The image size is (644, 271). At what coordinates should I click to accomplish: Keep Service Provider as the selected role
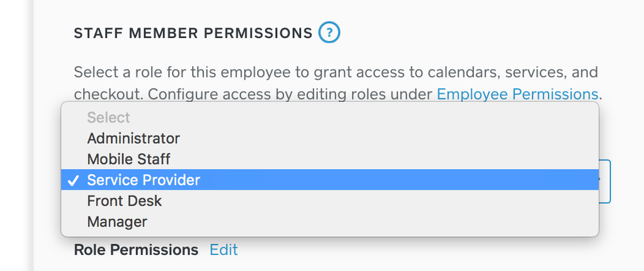(x=144, y=180)
